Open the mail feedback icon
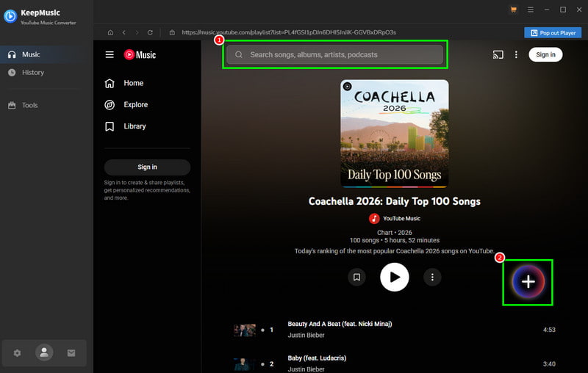 point(71,352)
